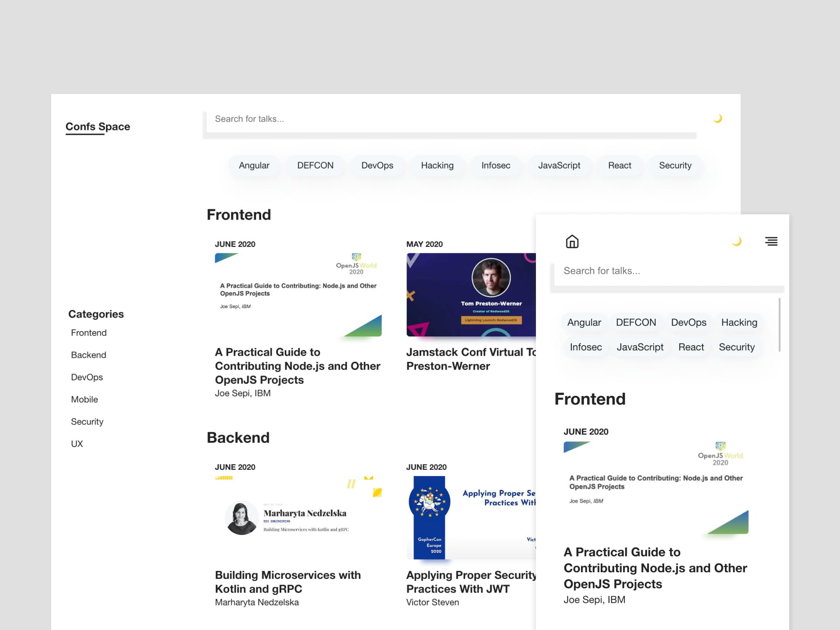Screen dimensions: 840x630
Task: Open the Frontend category in sidebar
Action: point(89,332)
